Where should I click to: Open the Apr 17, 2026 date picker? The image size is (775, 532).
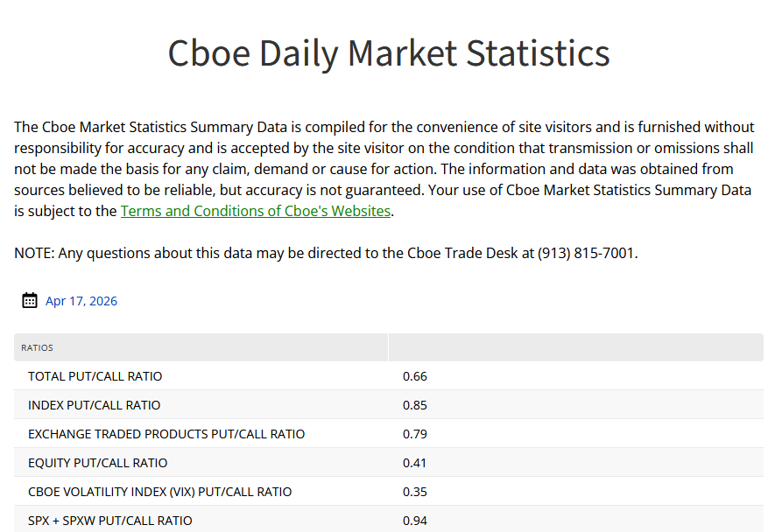(81, 301)
